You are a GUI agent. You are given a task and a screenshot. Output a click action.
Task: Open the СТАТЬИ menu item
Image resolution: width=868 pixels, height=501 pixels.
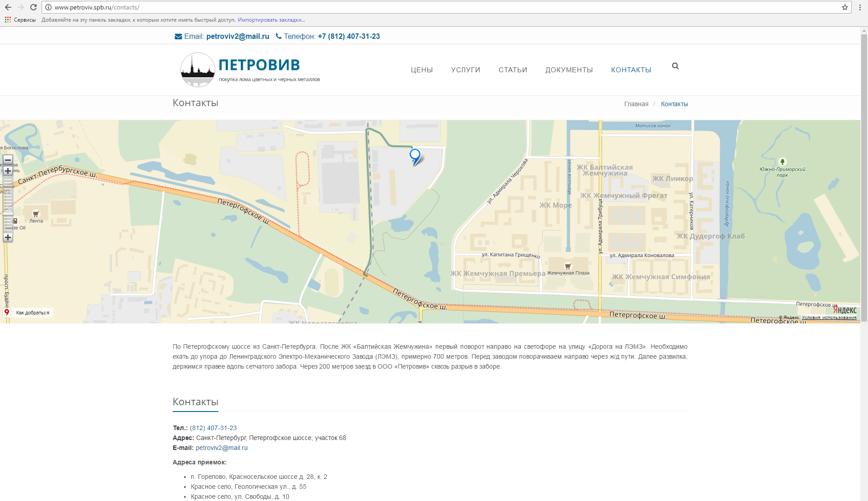tap(513, 70)
